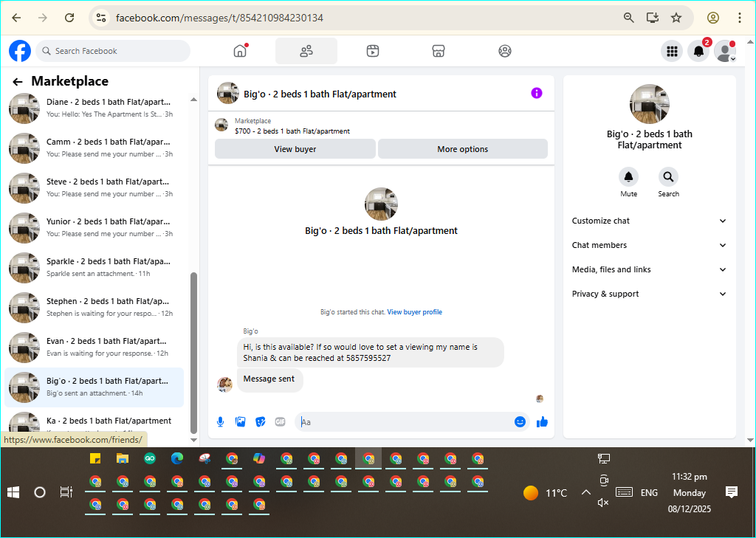
Task: Click the conversation information icon
Action: pos(537,93)
